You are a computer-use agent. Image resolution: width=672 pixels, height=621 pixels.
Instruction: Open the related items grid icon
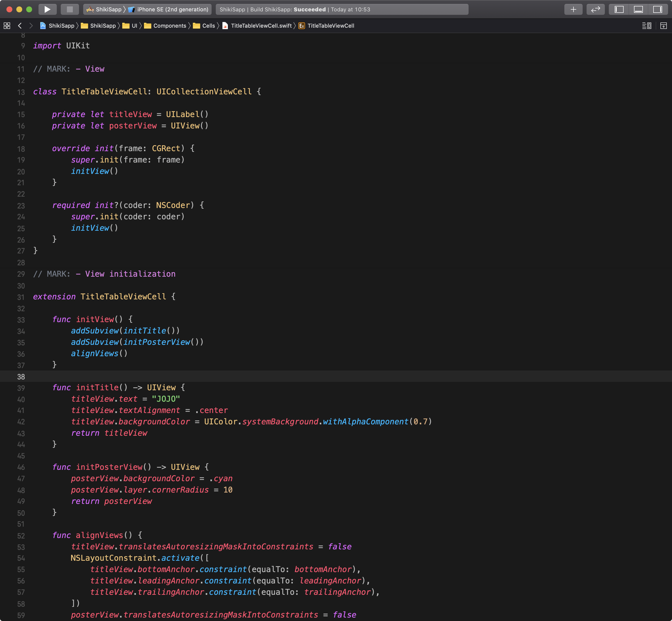7,25
